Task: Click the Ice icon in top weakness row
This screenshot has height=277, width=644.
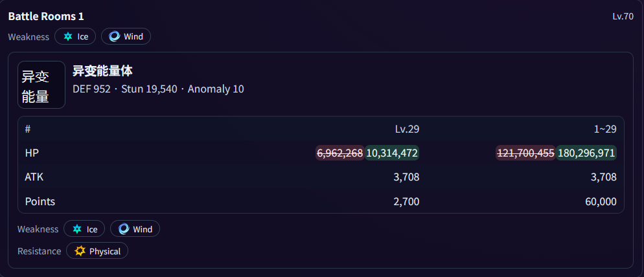Action: [68, 36]
